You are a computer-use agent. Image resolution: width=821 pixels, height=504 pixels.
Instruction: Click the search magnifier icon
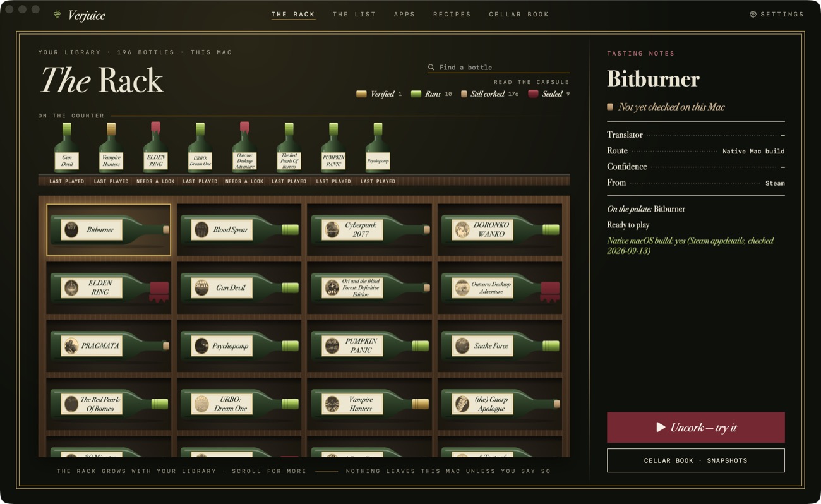(431, 67)
